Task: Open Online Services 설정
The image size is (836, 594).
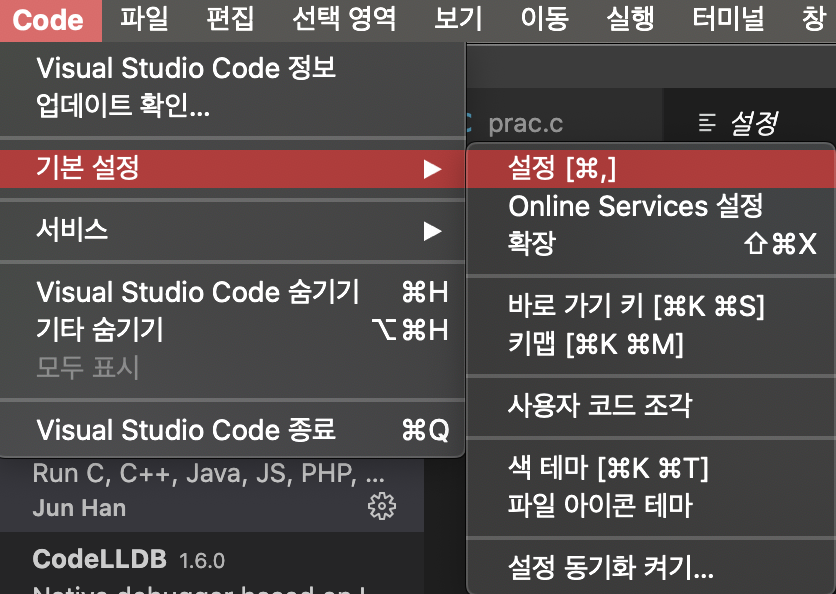Action: (x=651, y=206)
